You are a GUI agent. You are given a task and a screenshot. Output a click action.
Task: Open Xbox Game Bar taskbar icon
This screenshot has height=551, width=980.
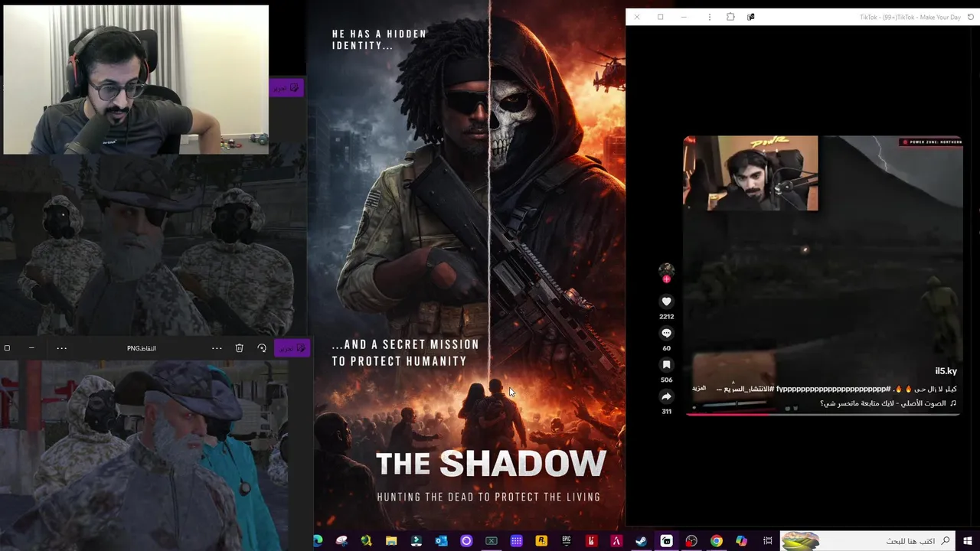tap(492, 541)
